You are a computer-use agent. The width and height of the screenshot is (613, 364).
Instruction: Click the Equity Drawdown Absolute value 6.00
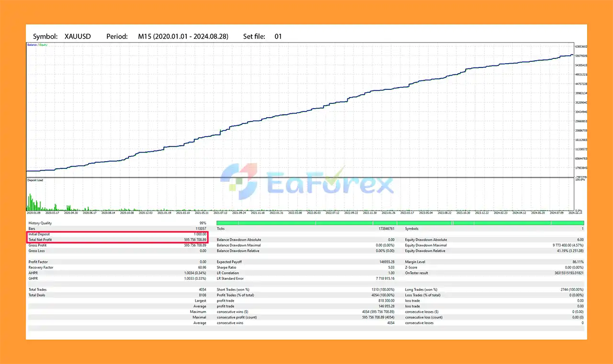(x=580, y=240)
